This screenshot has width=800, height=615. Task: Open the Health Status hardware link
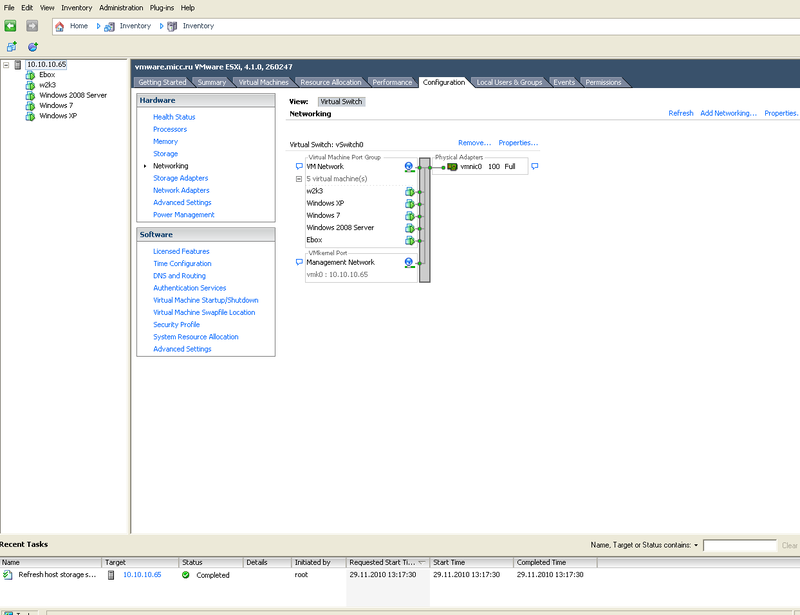[x=174, y=117]
